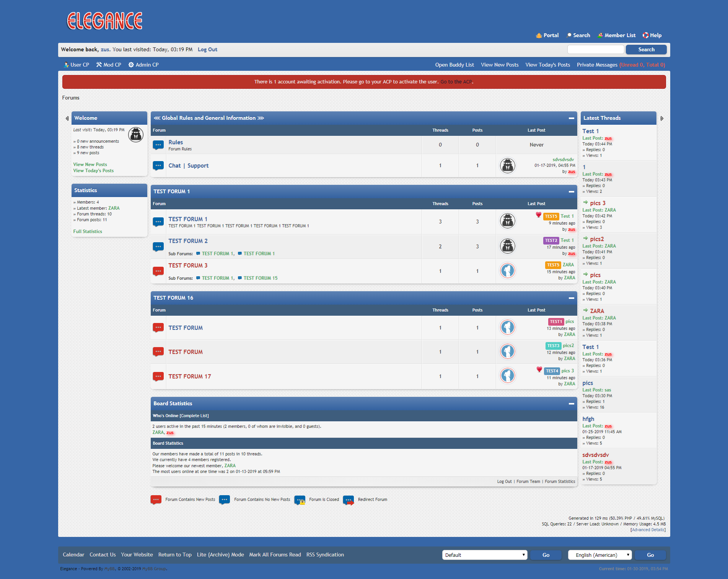Screen dimensions: 728x579
Task: Click the red TEST FORUM 3 status icon
Action: [x=158, y=271]
